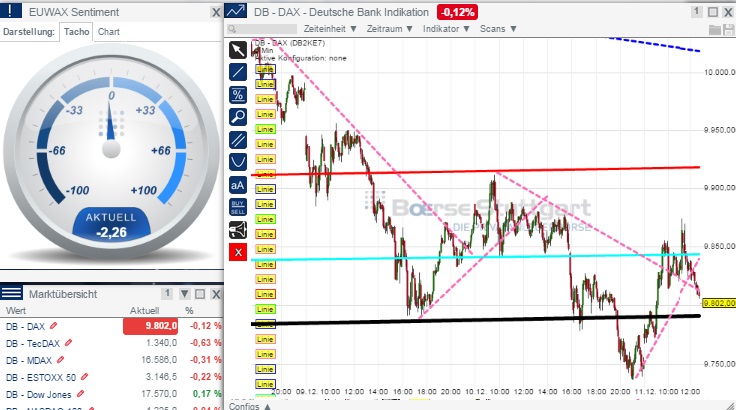Click link group number 1 in chart header

pos(697,11)
